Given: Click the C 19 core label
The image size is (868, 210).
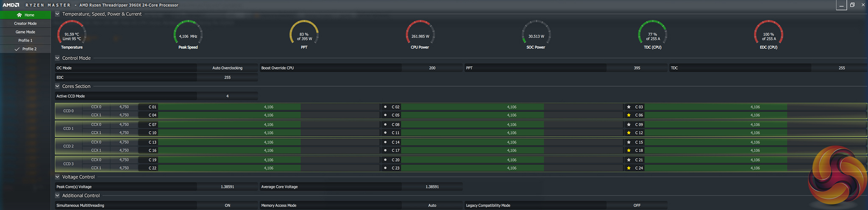Looking at the screenshot, I should [x=152, y=160].
